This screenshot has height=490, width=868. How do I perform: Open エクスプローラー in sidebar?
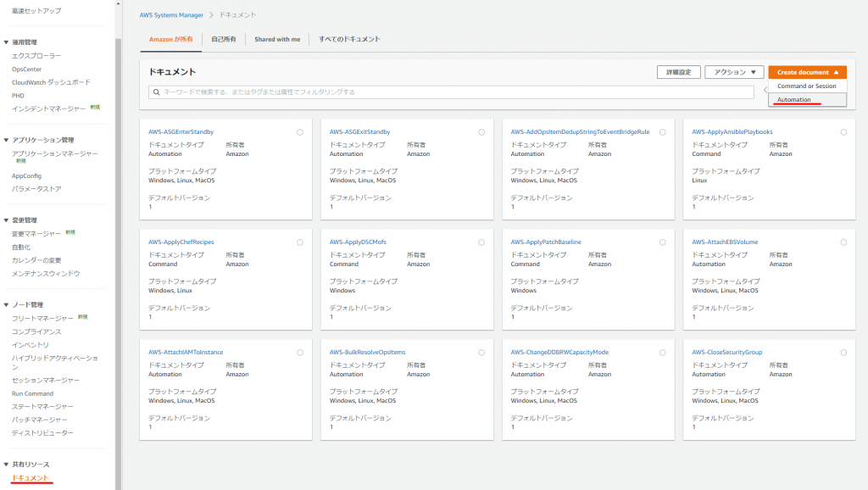click(36, 56)
